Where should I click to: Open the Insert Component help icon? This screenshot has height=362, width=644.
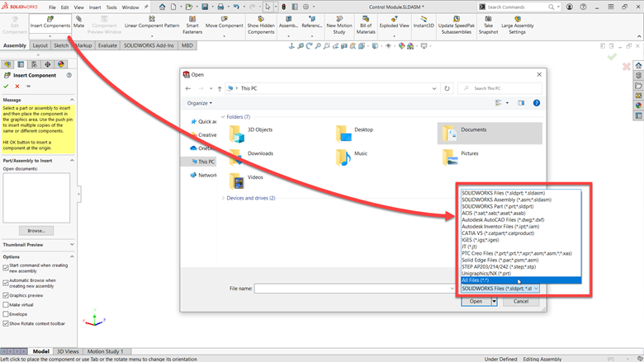[x=69, y=75]
